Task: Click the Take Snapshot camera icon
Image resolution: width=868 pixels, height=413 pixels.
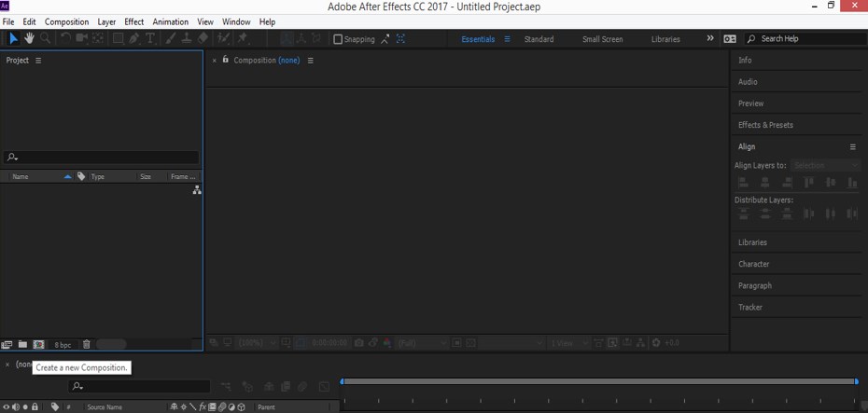Action: tap(358, 343)
